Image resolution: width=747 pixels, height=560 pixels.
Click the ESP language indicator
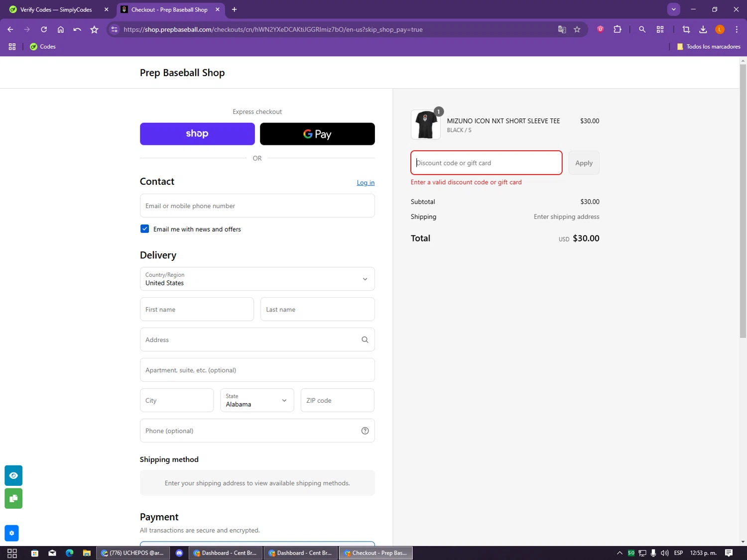[x=678, y=553]
